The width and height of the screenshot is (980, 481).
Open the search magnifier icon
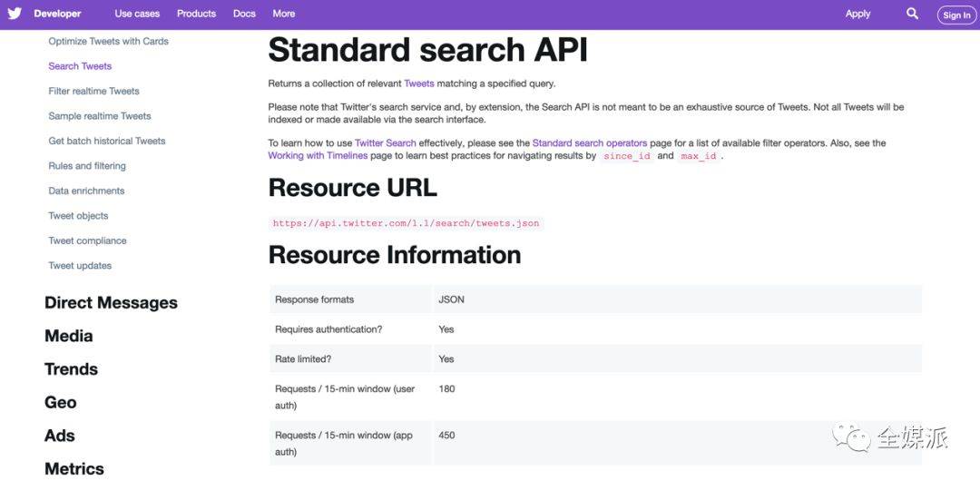912,14
